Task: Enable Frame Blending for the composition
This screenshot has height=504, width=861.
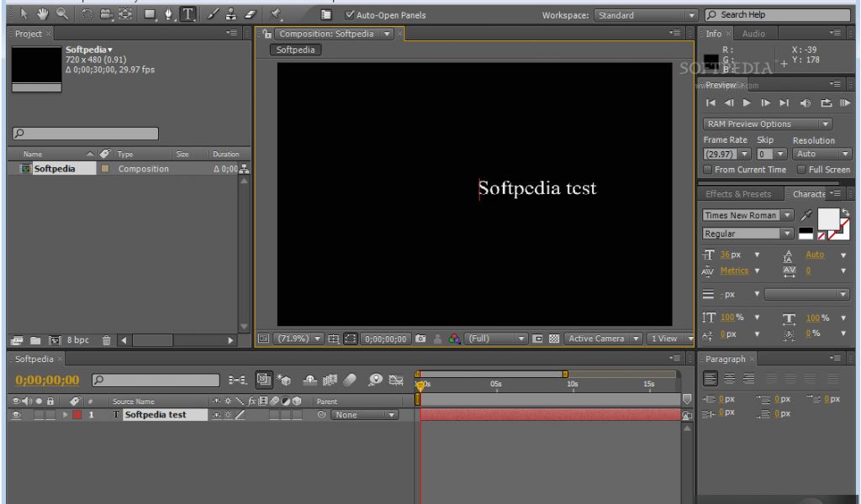Action: (x=330, y=380)
